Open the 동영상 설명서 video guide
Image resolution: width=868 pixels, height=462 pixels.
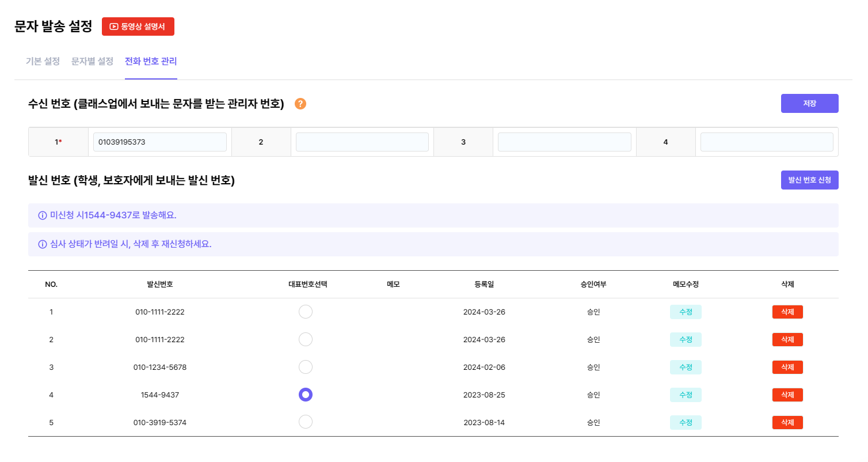138,26
